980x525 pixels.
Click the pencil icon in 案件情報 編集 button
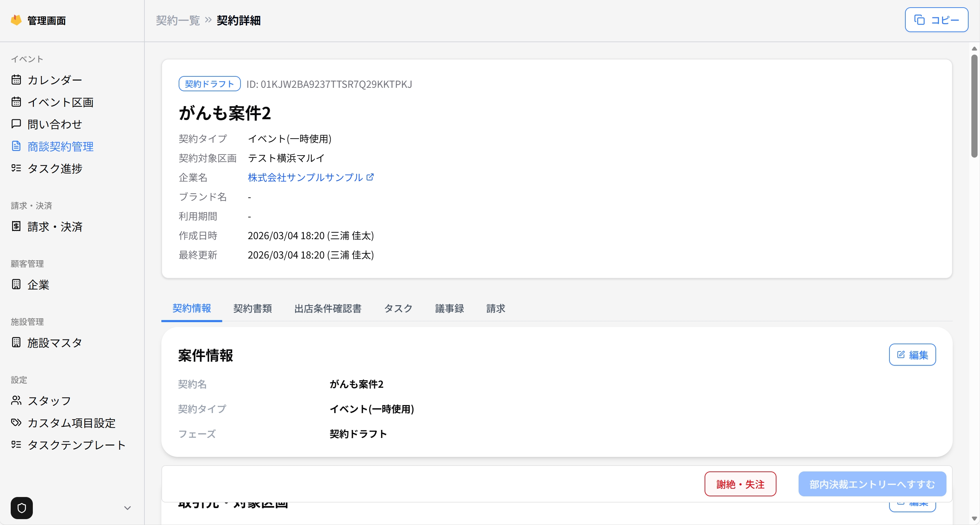coord(901,355)
